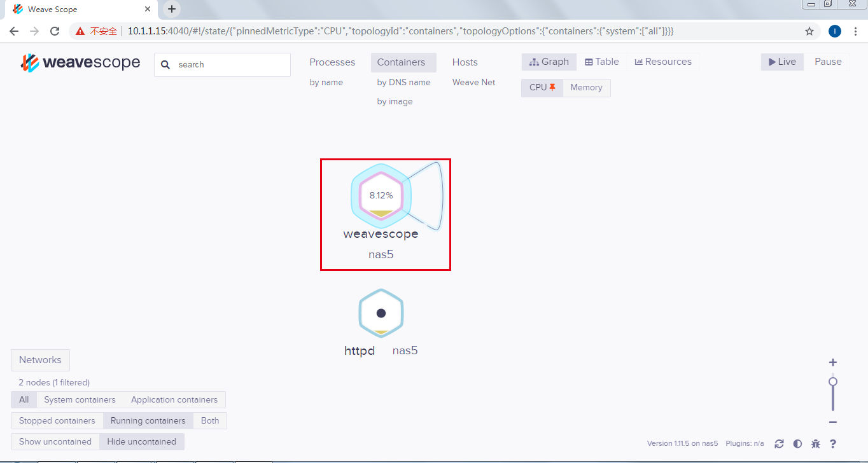Open the Hosts topology
Image resolution: width=868 pixels, height=463 pixels.
click(465, 62)
